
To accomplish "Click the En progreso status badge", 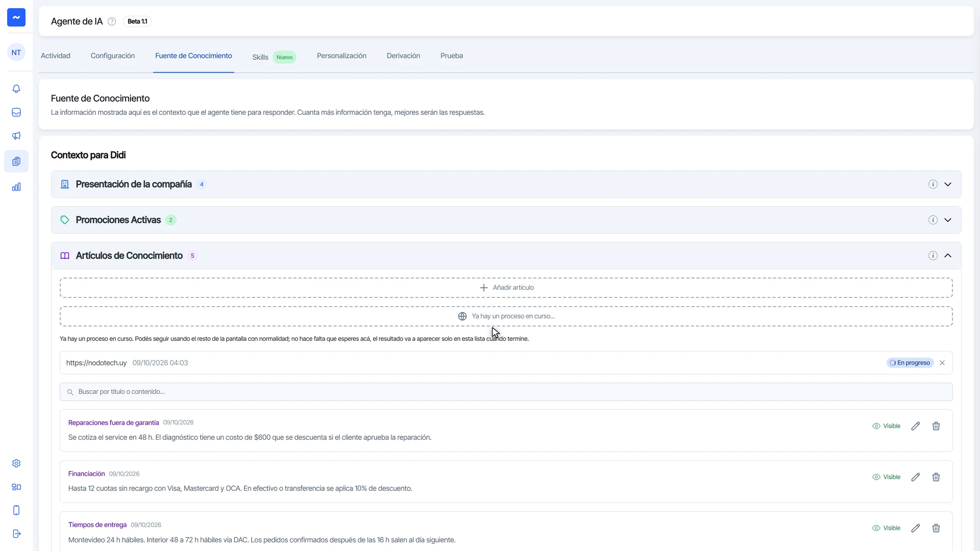I will pyautogui.click(x=910, y=363).
